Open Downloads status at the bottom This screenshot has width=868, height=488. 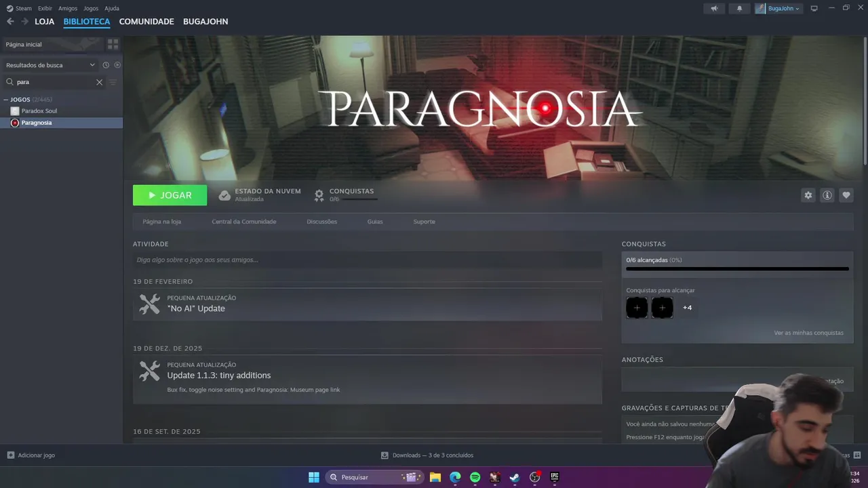[x=427, y=455]
